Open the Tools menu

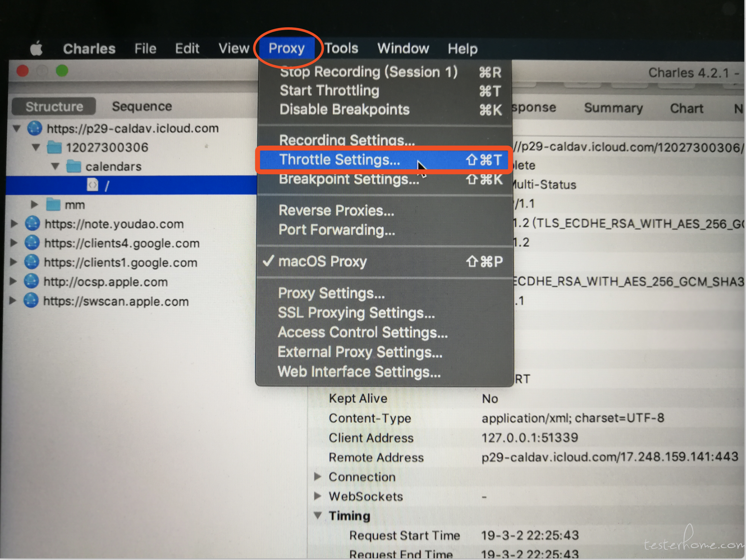point(341,49)
